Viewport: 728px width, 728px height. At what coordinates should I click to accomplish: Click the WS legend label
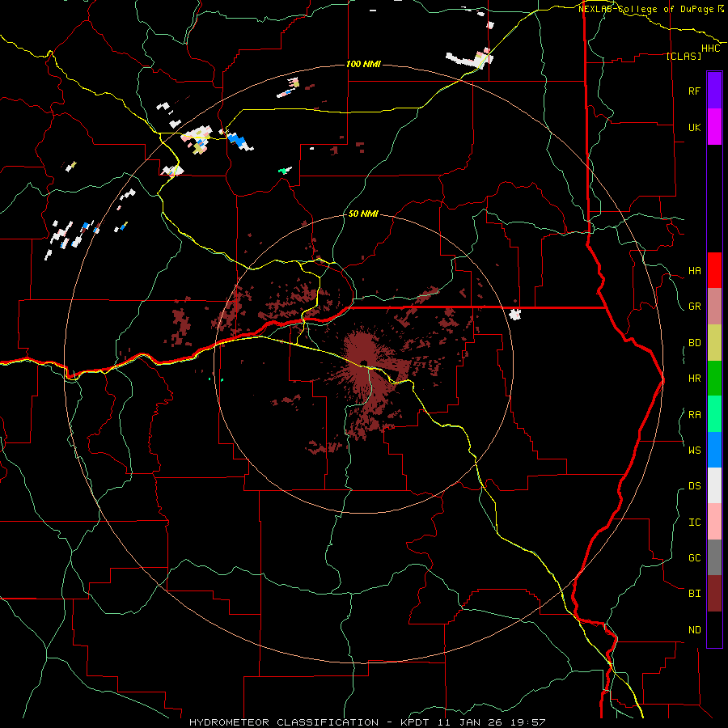tap(694, 450)
